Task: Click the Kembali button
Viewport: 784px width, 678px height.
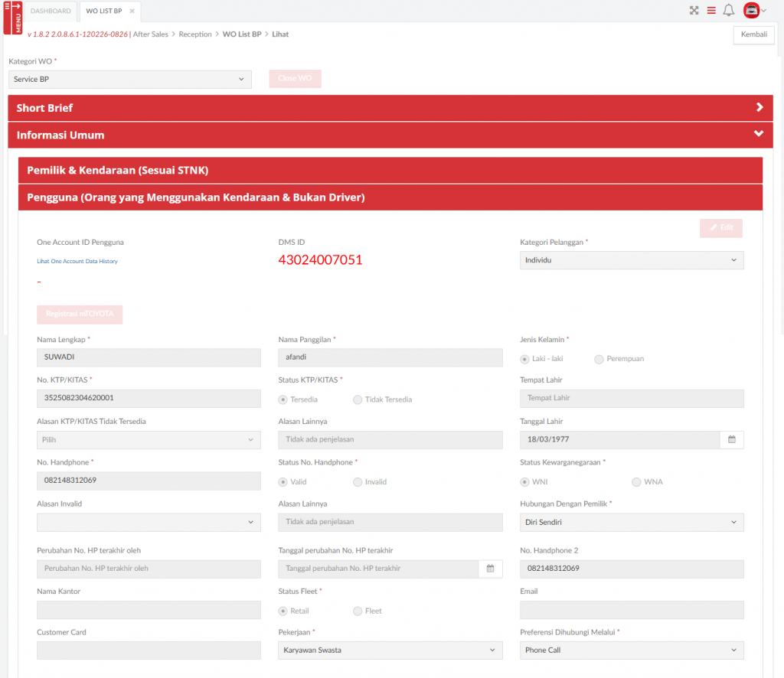Action: click(753, 34)
